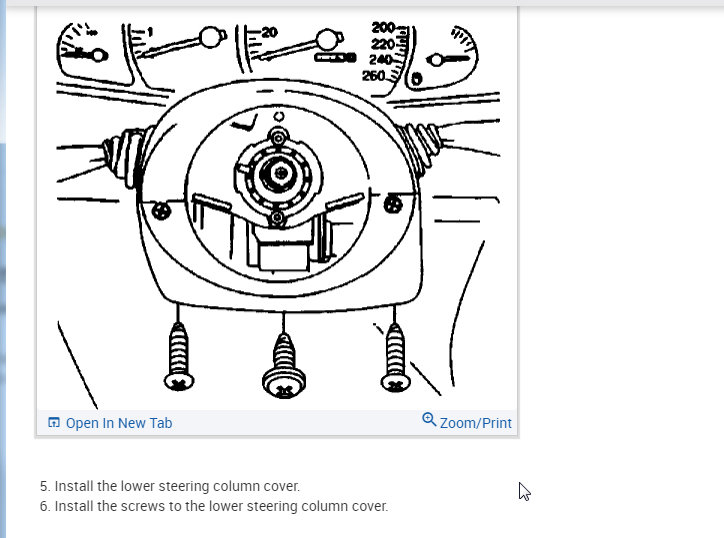Click the new-tab icon beside Open In New Tab
The image size is (724, 538).
pos(54,422)
